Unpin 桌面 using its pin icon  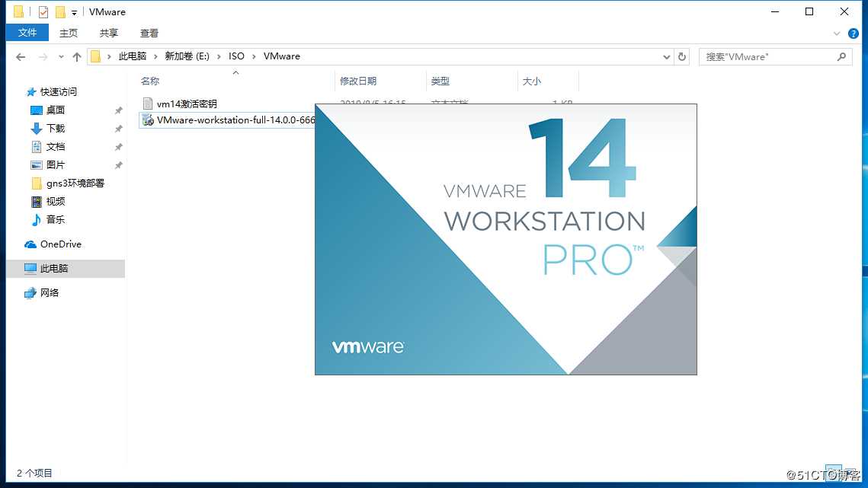(118, 110)
